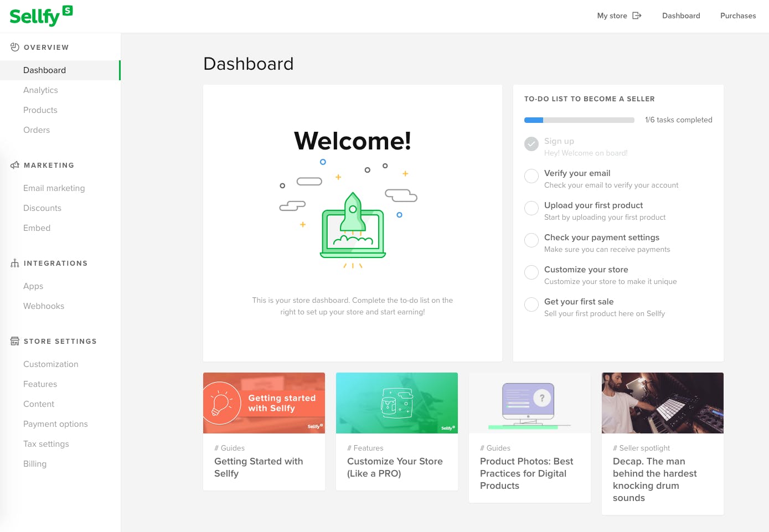Click the Overview section icon

[x=15, y=47]
